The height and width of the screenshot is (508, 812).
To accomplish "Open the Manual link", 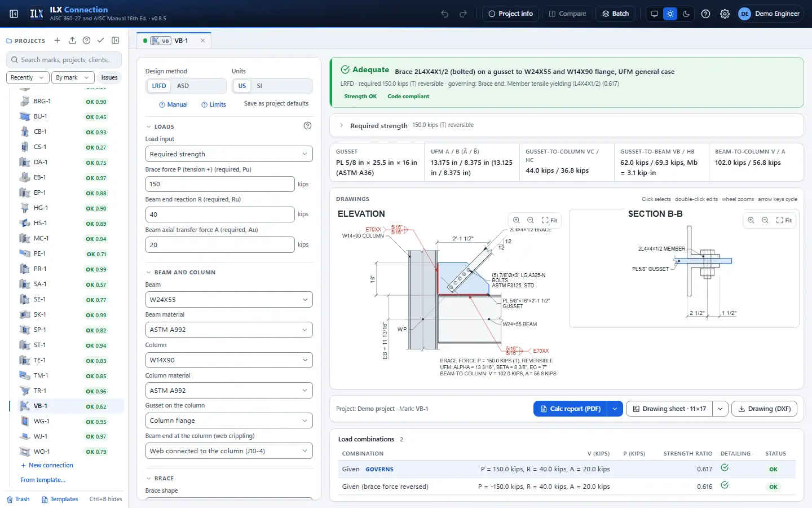I will pyautogui.click(x=173, y=104).
